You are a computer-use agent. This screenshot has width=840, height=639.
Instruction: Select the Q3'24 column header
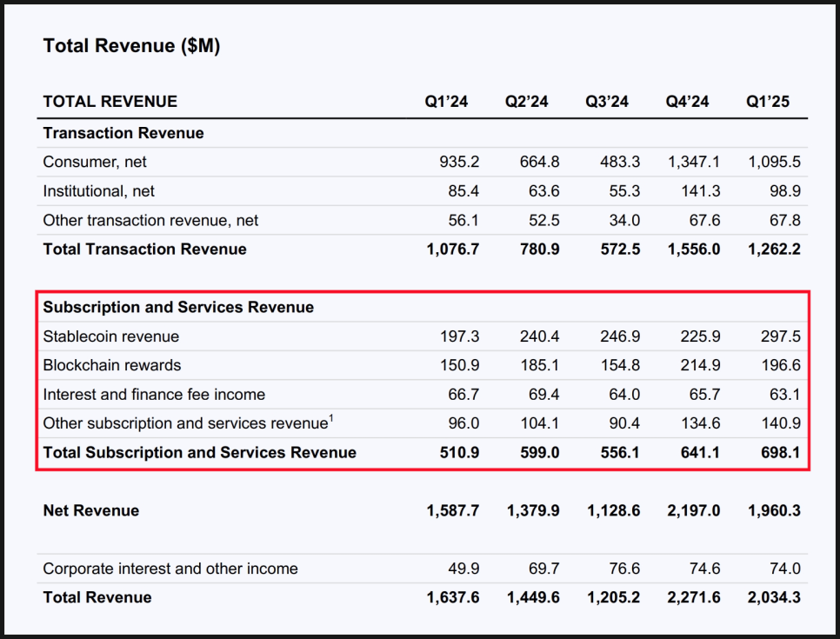point(607,102)
